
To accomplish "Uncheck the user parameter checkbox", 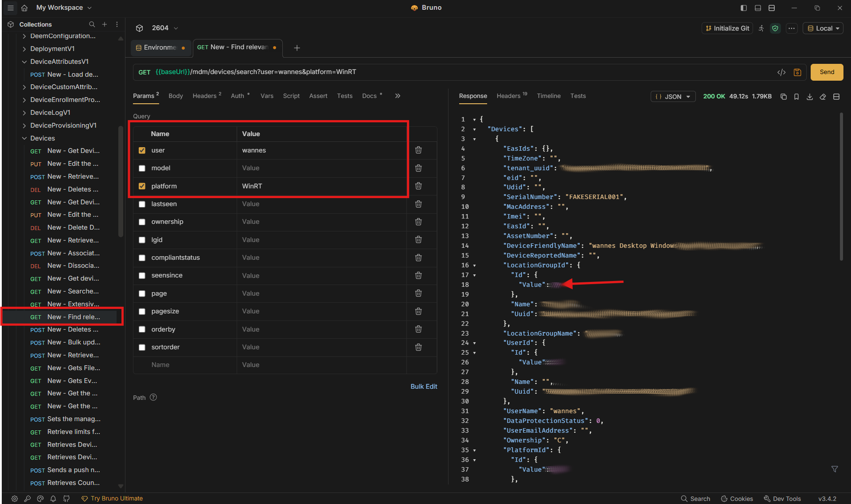I will (142, 150).
